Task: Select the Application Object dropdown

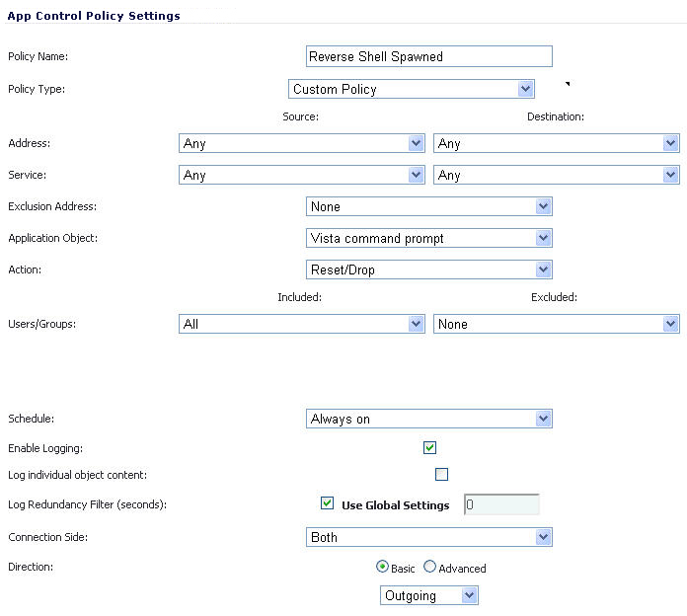Action: (428, 238)
